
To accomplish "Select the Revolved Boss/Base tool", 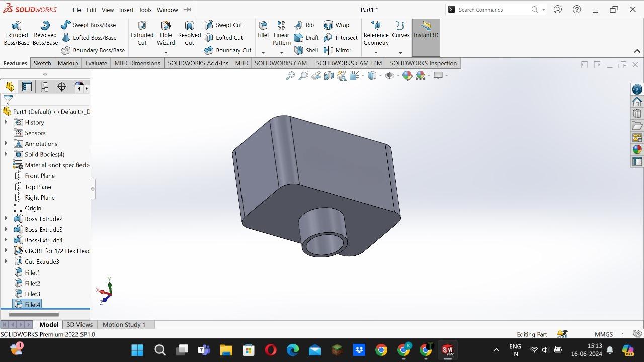I will click(45, 33).
